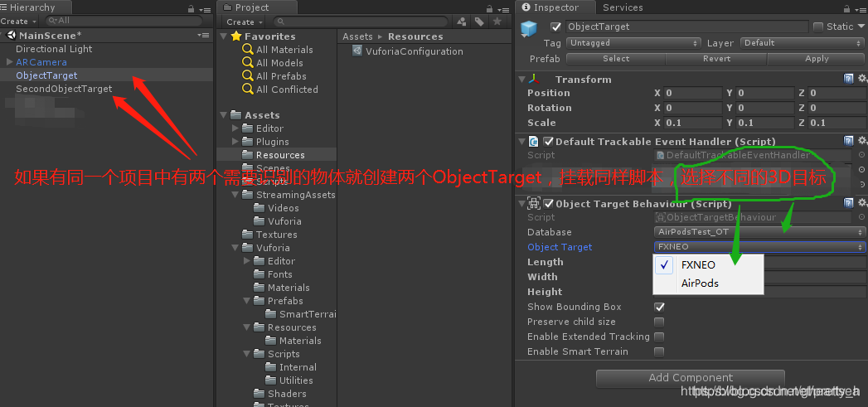
Task: Expand the Editor folder under Assets
Action: (x=235, y=128)
